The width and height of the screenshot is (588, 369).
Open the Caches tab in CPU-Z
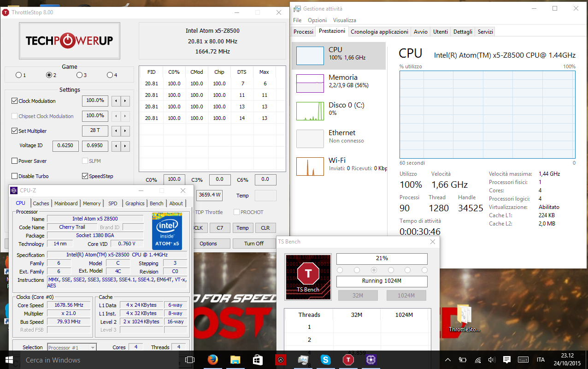[x=41, y=203]
